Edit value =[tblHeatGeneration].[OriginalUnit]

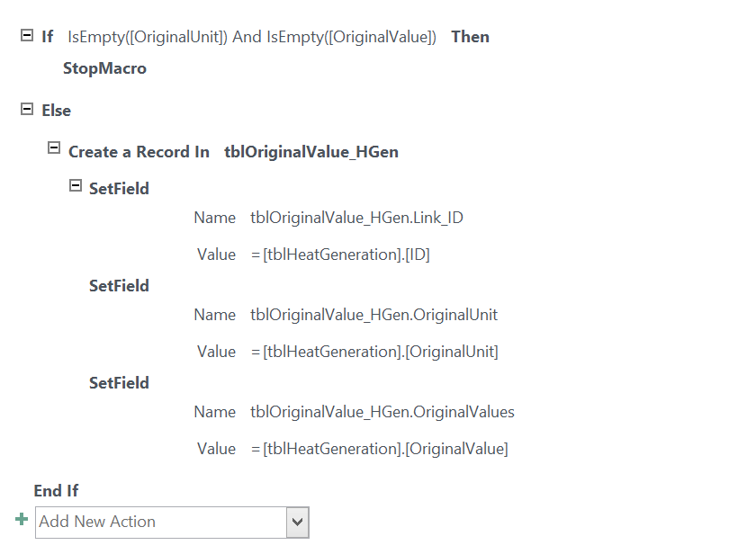374,352
